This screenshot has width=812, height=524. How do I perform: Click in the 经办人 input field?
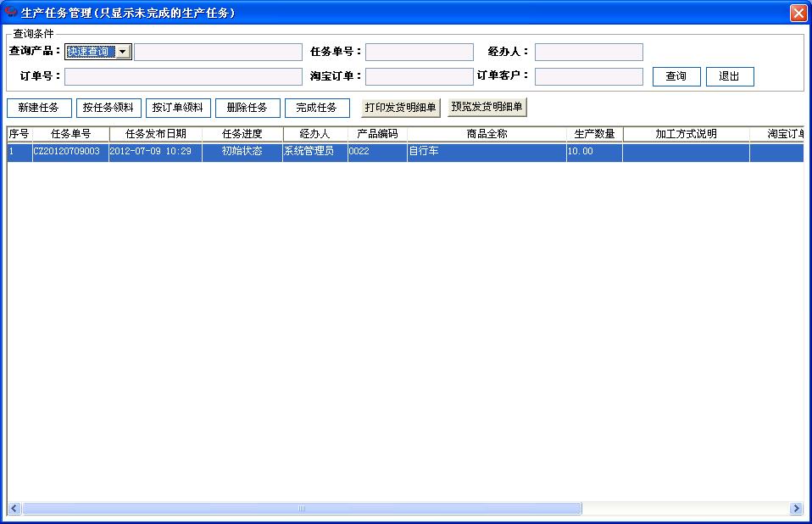(588, 52)
